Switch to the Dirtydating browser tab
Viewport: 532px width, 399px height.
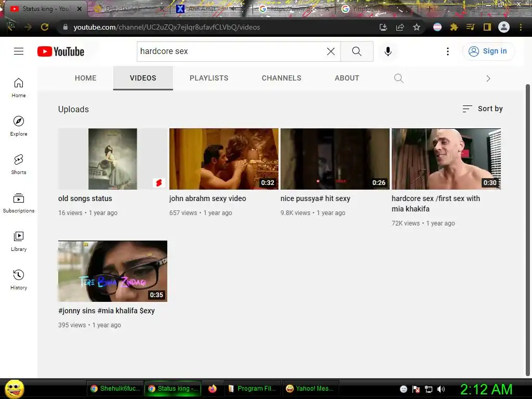coord(128,9)
